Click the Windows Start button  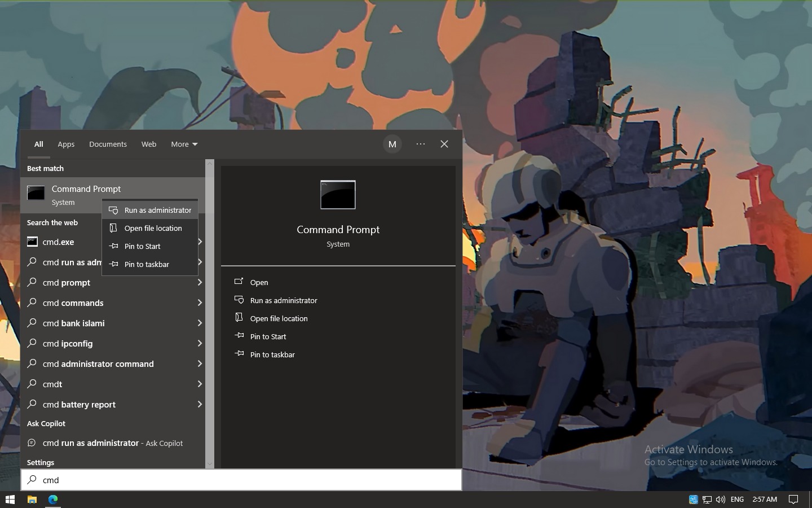coord(10,500)
